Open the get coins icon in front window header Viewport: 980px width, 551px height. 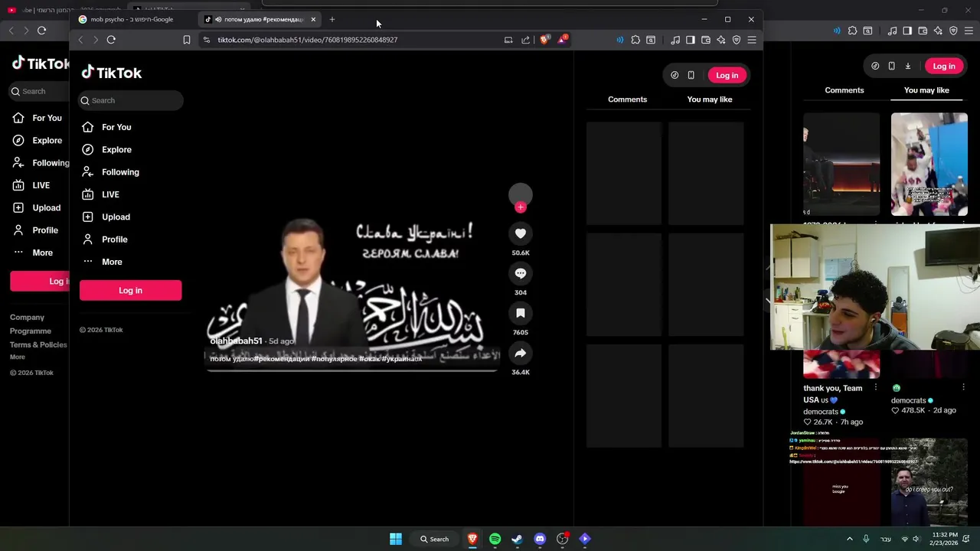tap(675, 75)
